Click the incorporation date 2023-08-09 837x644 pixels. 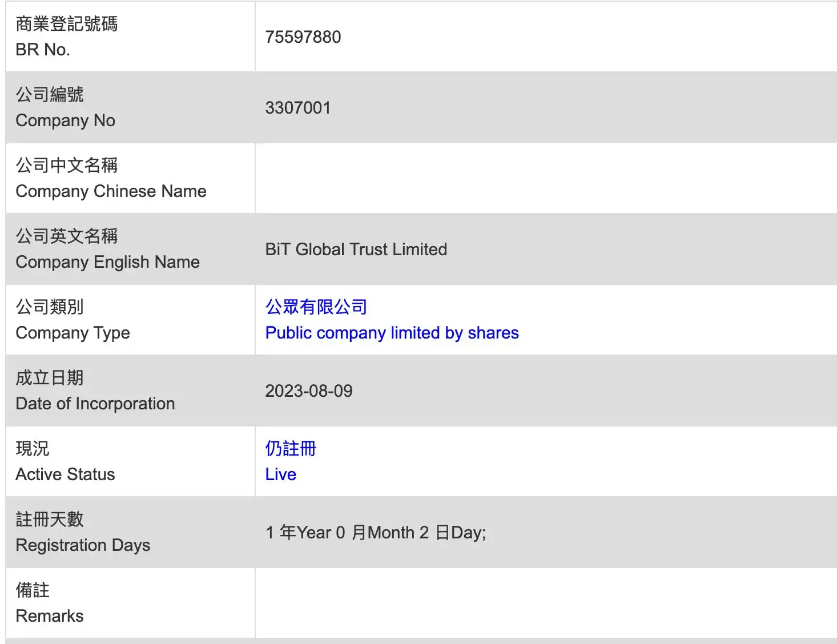click(308, 391)
